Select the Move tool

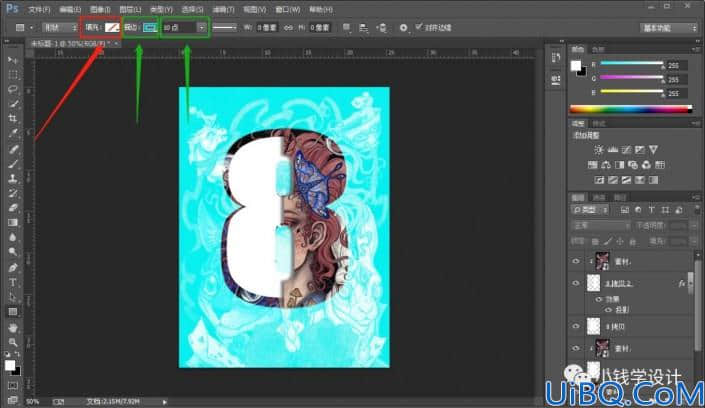(13, 60)
